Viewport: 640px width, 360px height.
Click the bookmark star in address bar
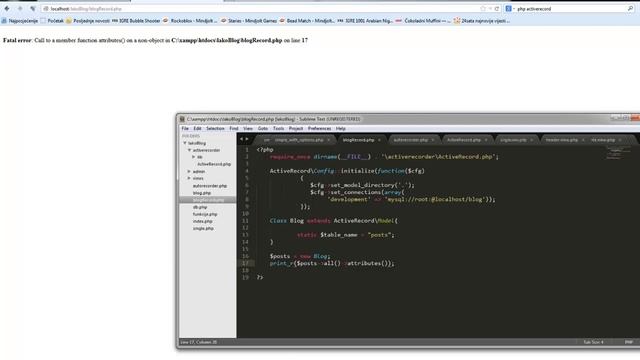(x=483, y=9)
